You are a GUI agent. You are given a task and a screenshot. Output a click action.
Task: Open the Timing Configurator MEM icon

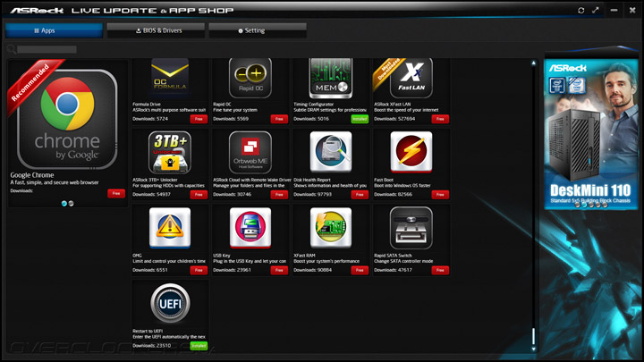331,78
